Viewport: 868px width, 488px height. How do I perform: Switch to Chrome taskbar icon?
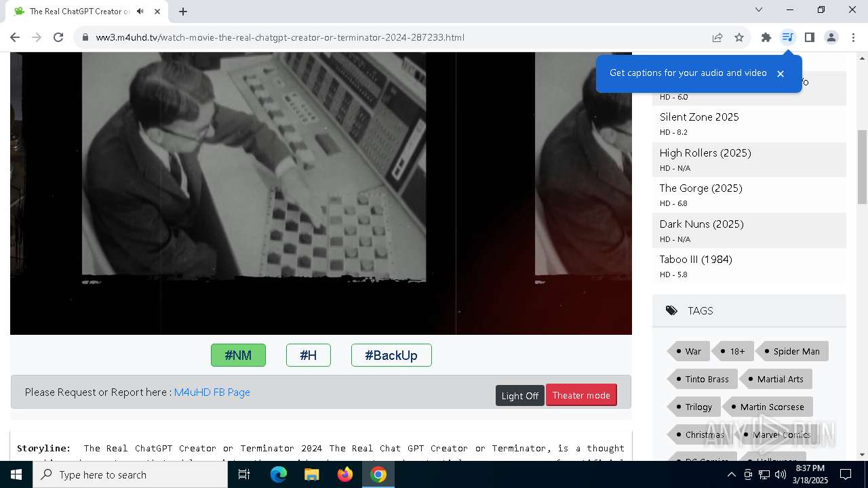tap(378, 474)
